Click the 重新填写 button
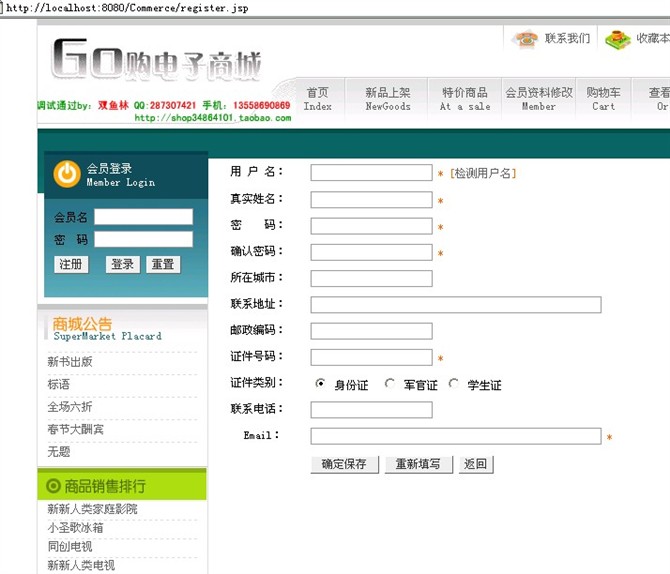The width and height of the screenshot is (670, 574). point(418,464)
